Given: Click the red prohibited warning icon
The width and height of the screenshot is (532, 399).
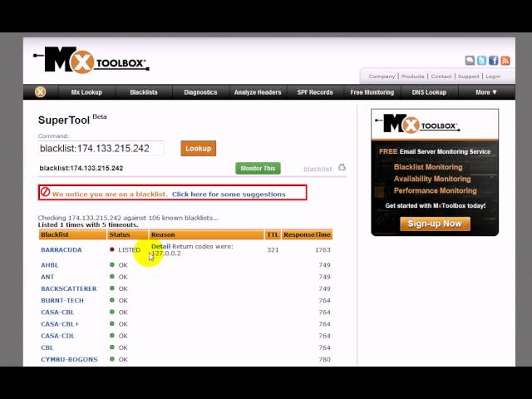Looking at the screenshot, I should tap(45, 192).
